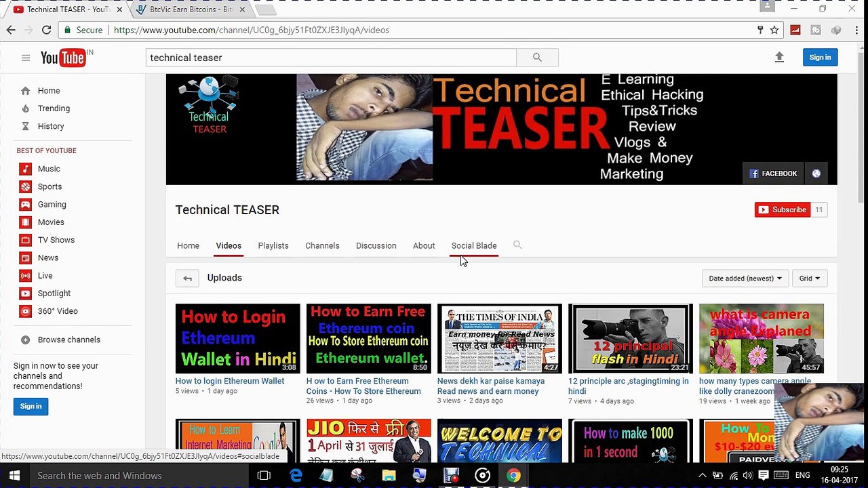Open the Chrome profile avatar button

pos(767,6)
